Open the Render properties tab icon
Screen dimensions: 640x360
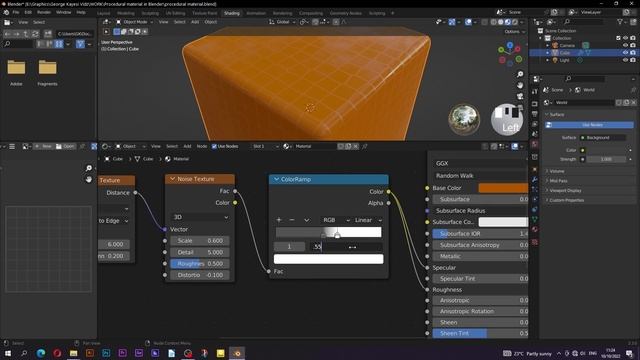click(x=535, y=104)
